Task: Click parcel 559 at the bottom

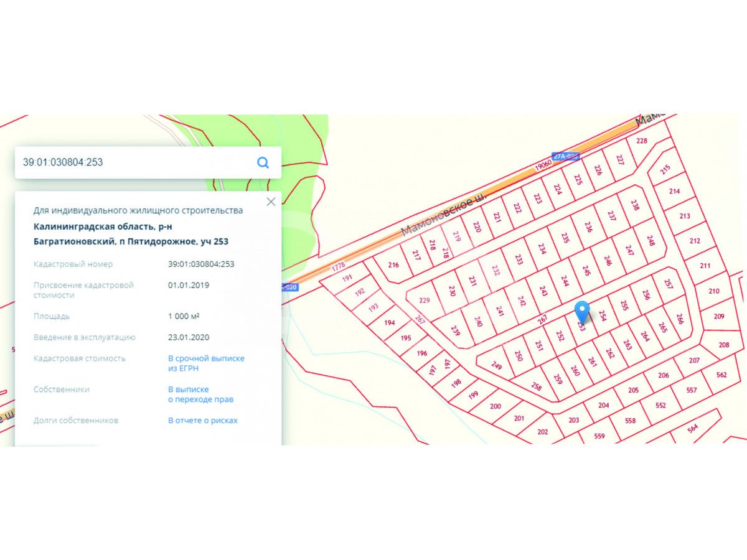Action: [x=599, y=436]
